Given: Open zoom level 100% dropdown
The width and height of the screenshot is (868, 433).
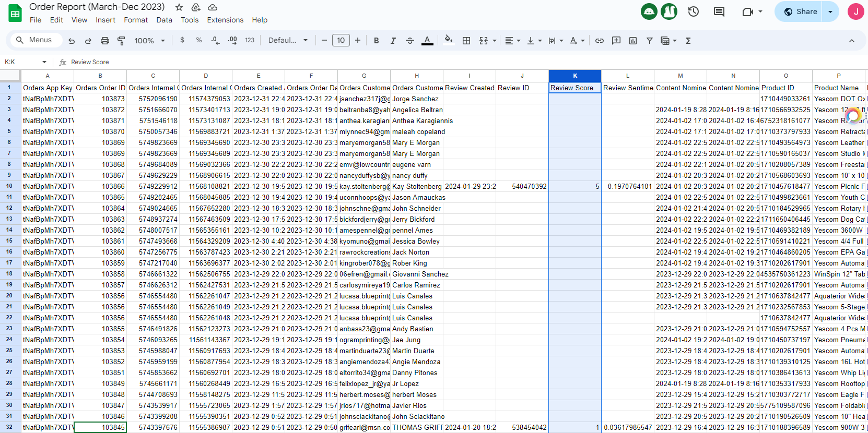Looking at the screenshot, I should pos(150,41).
